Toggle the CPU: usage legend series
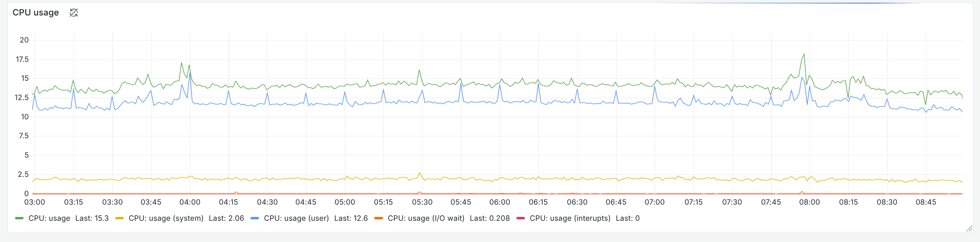Screen dimensions: 980x242 (x=49, y=218)
